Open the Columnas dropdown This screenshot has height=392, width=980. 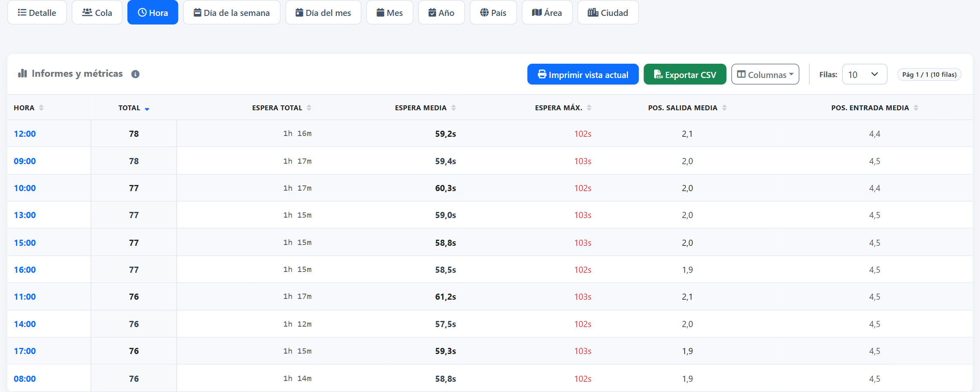765,74
